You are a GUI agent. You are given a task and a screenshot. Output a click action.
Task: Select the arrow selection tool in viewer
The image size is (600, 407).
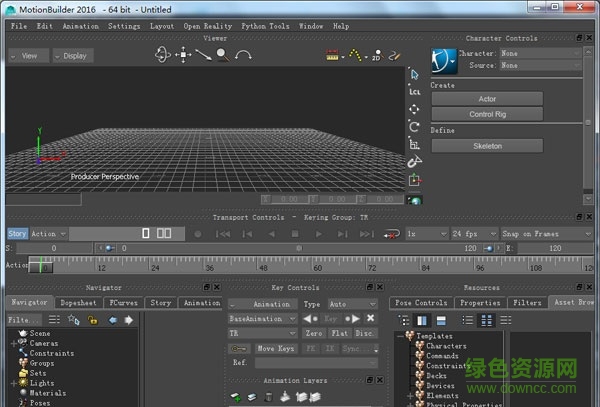click(414, 74)
